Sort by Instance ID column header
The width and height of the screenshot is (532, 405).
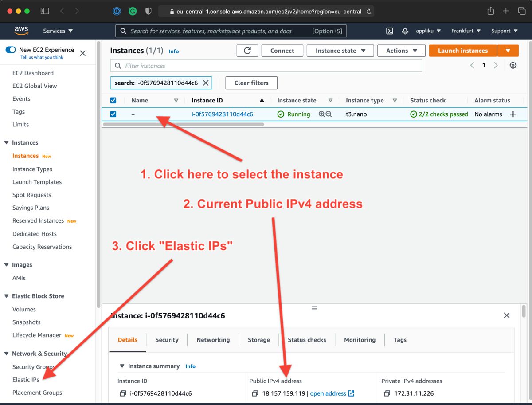[207, 101]
